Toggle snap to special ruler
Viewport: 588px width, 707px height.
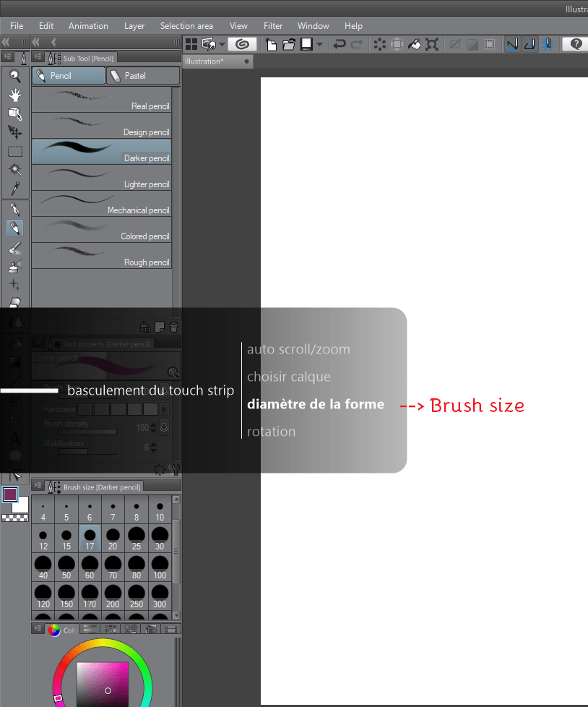pos(530,44)
